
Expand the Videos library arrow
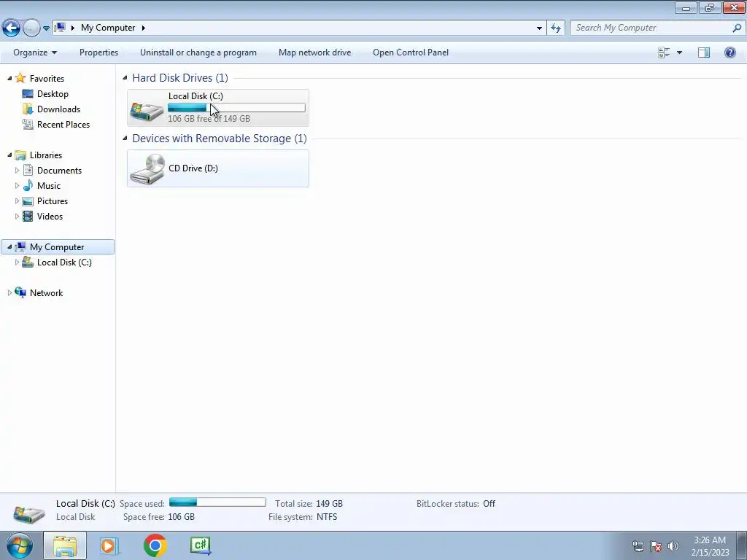click(x=18, y=216)
